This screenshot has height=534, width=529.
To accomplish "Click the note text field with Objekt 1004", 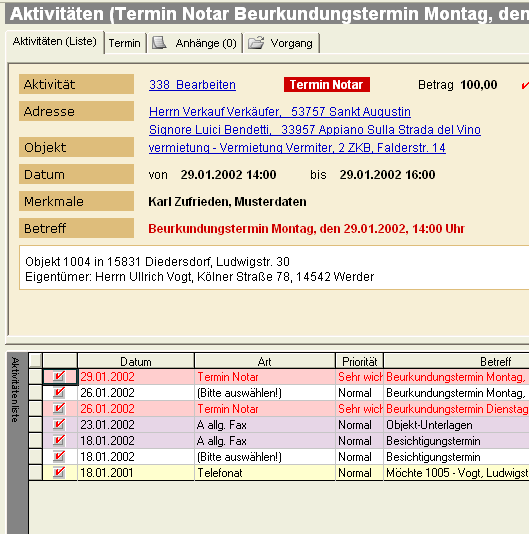I will click(274, 268).
